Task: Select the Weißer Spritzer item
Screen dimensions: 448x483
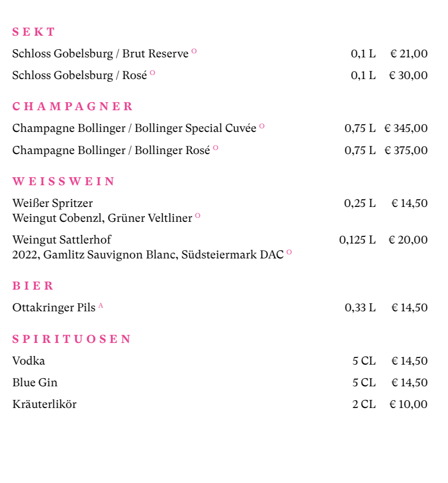Action: click(52, 203)
